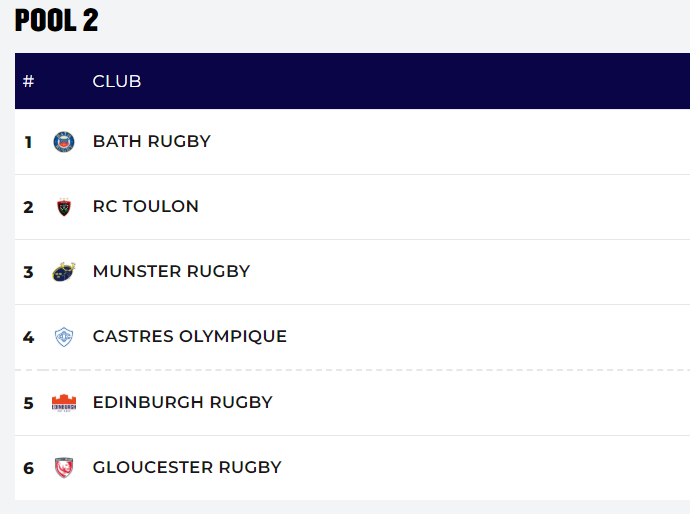Click rank number 5 beside Edinburgh Rugby
This screenshot has height=514, width=690.
coord(28,403)
